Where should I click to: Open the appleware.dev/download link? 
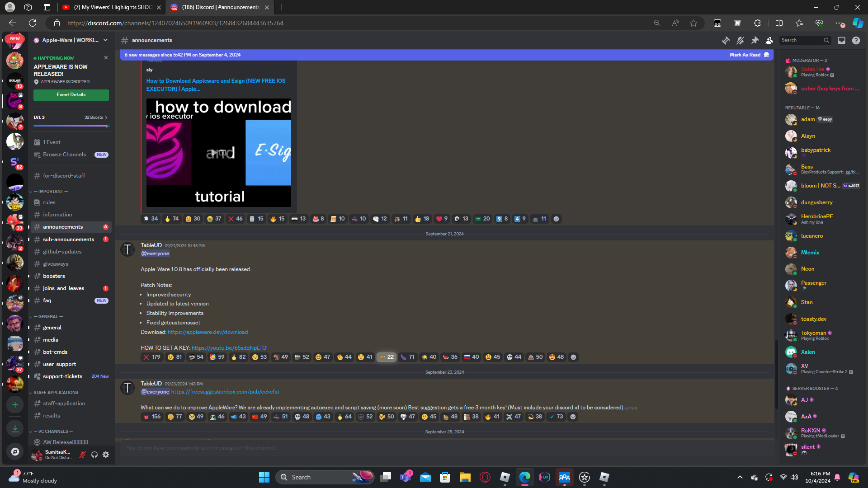[208, 332]
